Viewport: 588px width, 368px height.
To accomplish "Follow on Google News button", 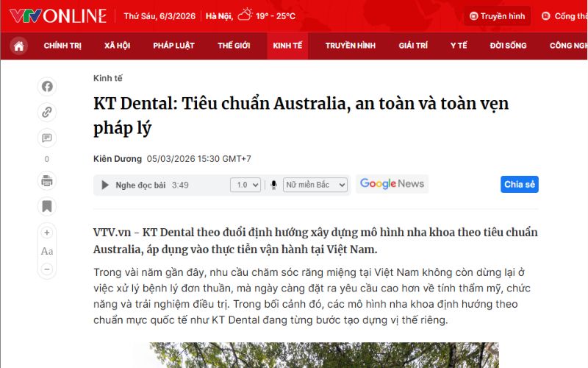I will tap(392, 184).
